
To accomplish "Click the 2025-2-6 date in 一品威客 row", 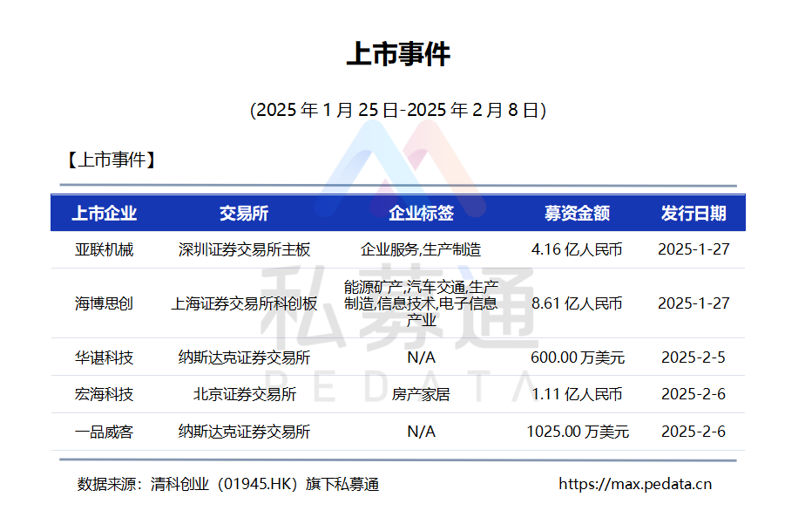I will (694, 432).
